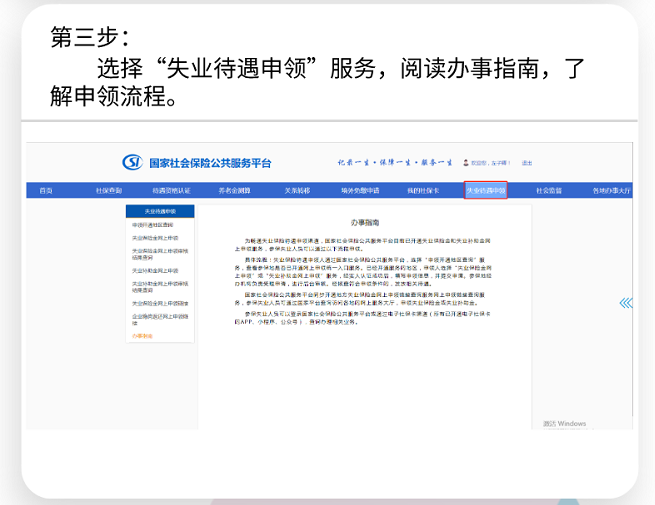Click the 失业待遇申领 sidebar header
655x505 pixels.
[x=160, y=212]
